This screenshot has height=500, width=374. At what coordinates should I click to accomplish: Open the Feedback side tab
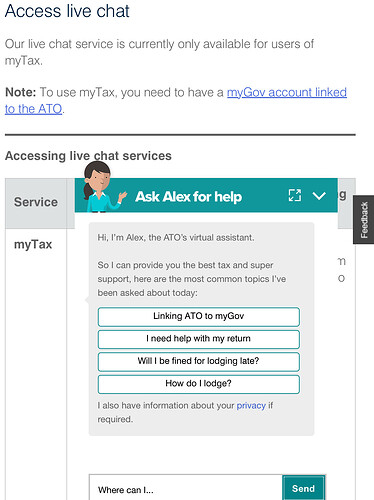[x=364, y=220]
